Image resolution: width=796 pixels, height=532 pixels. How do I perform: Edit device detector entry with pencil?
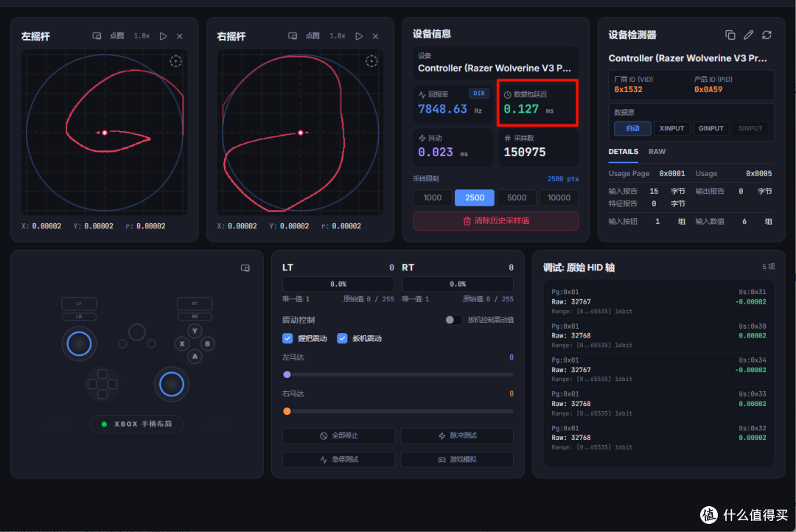(x=748, y=35)
